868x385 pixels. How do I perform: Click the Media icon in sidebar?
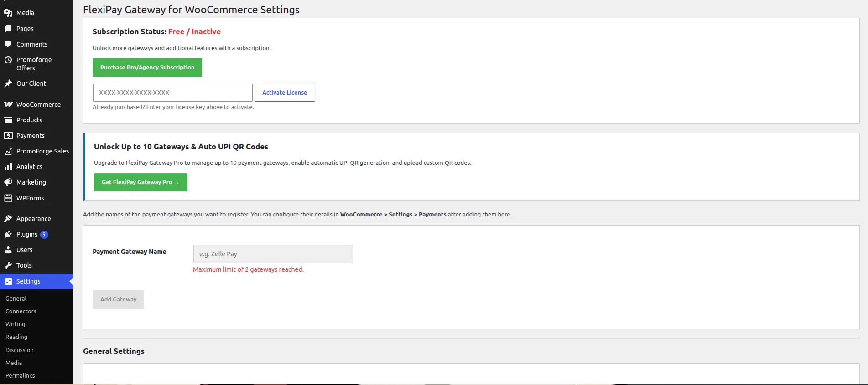click(8, 13)
